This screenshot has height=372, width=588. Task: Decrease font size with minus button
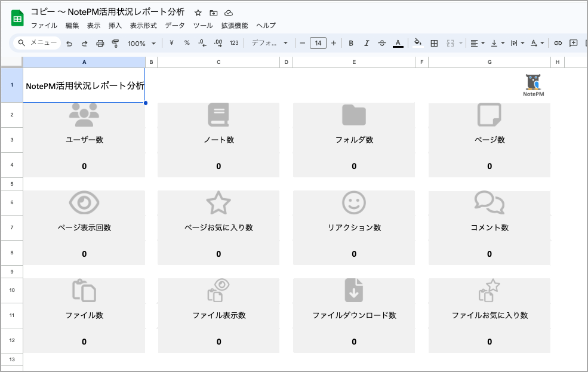point(302,43)
